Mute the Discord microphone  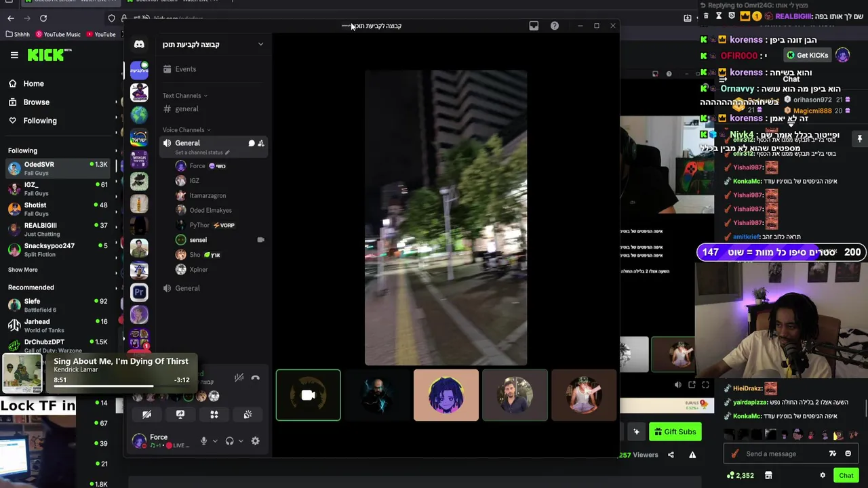(203, 441)
